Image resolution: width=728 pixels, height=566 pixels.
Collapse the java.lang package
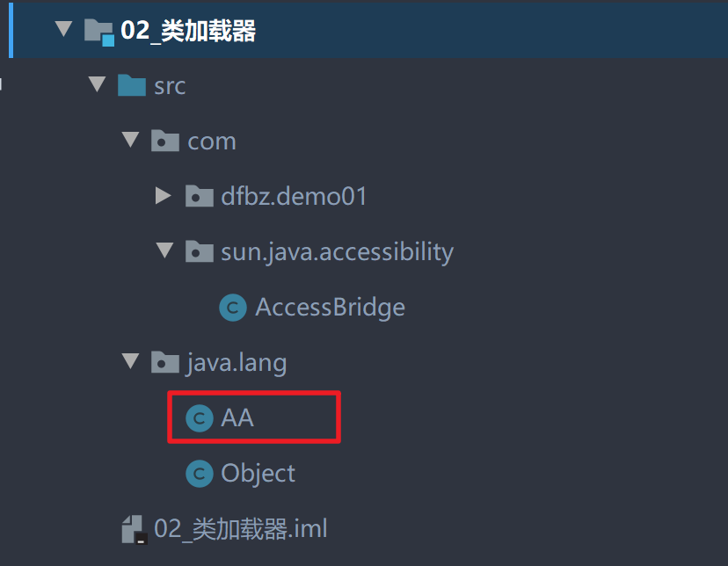[130, 362]
